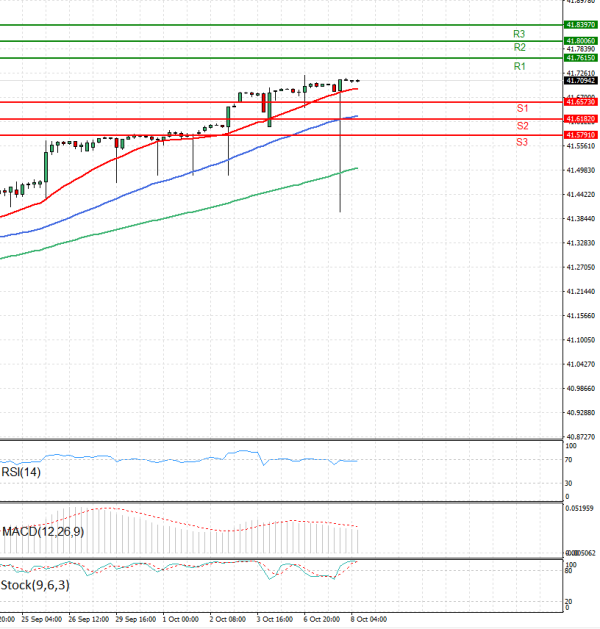Click the S2 support label
600x629 pixels.
point(522,125)
